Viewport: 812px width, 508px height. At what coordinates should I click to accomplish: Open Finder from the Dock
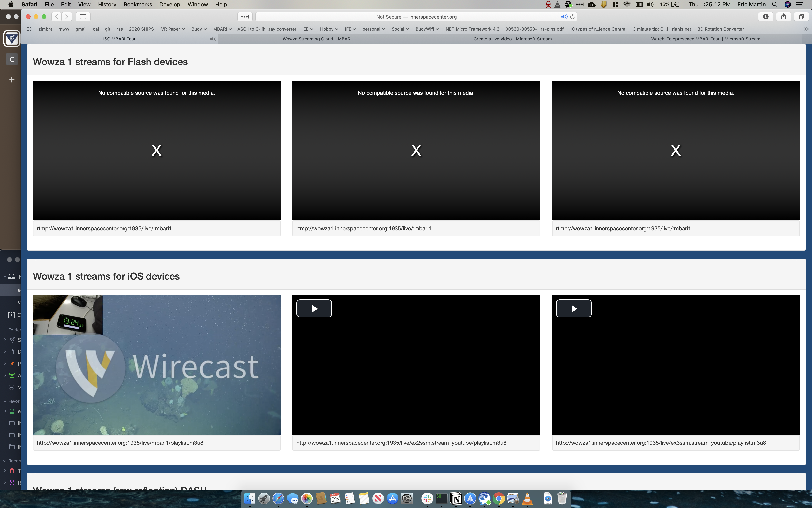pos(250,499)
